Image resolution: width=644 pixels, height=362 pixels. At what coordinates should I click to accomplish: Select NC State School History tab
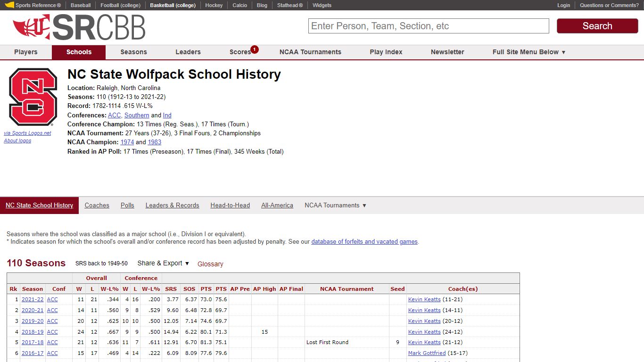click(39, 205)
